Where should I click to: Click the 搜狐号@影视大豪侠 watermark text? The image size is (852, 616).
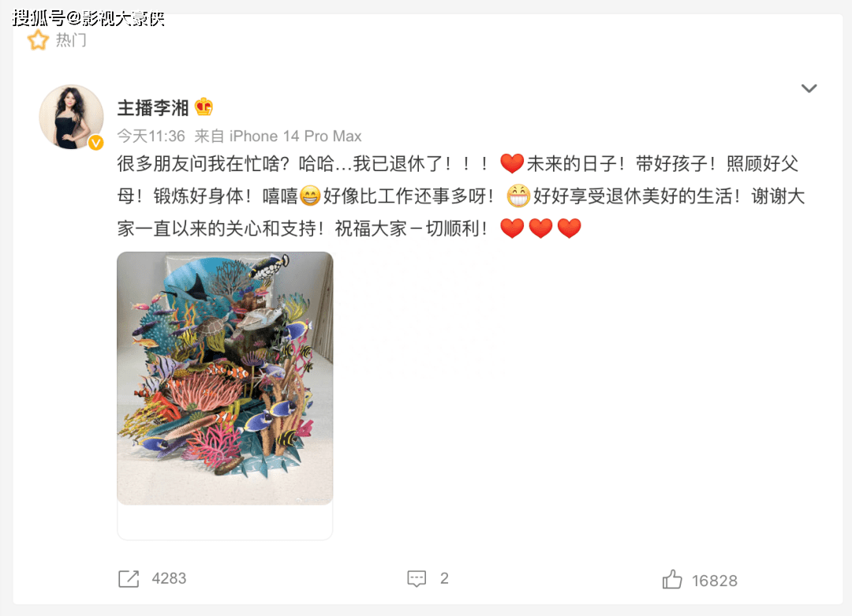88,18
